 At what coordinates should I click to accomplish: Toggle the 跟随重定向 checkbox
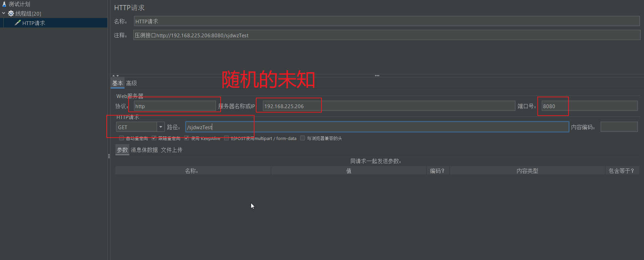tap(154, 138)
